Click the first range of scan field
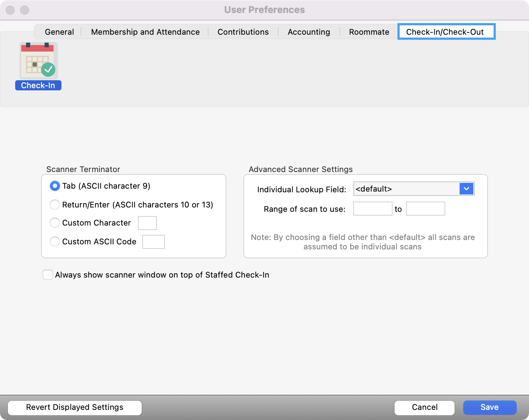529x420 pixels. 373,209
